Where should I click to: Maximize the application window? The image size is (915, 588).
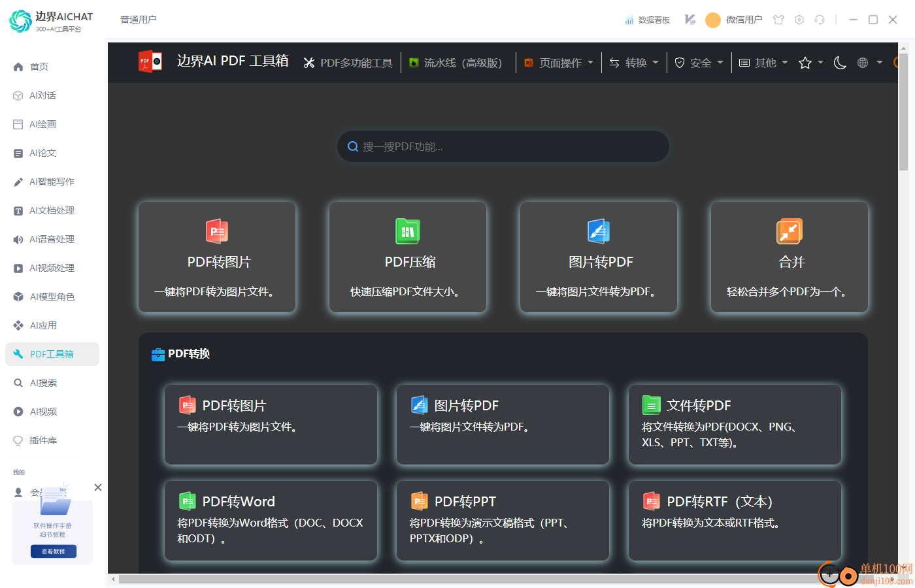[x=873, y=20]
